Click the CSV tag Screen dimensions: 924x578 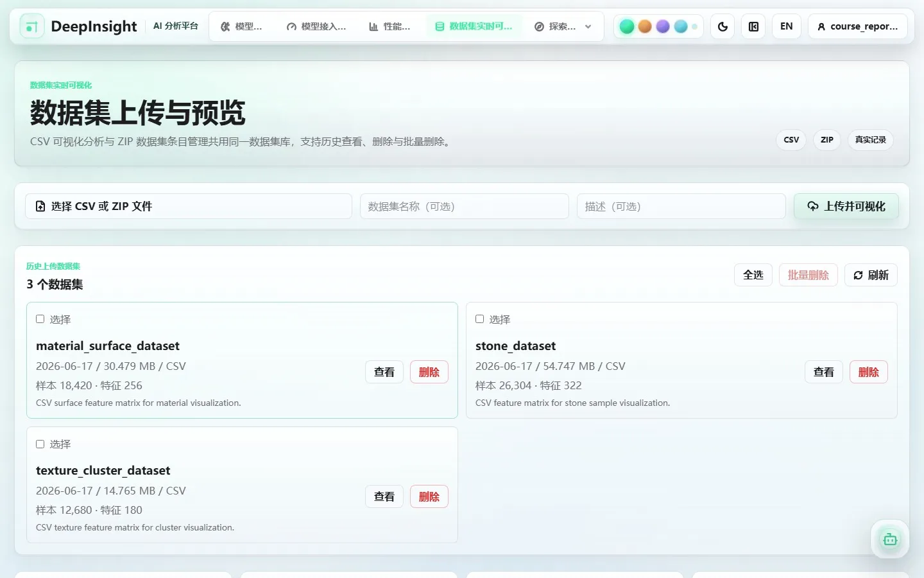pyautogui.click(x=791, y=140)
